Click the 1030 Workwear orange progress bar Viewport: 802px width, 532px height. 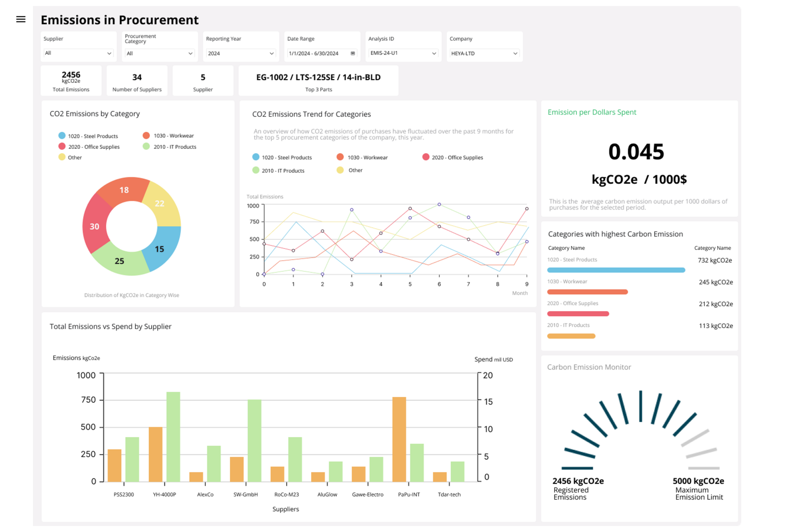(x=587, y=292)
